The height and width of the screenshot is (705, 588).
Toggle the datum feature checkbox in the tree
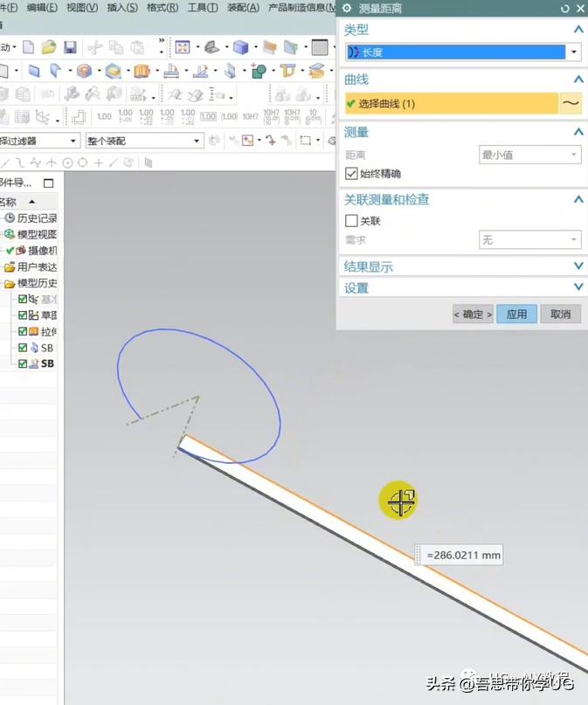(x=23, y=299)
